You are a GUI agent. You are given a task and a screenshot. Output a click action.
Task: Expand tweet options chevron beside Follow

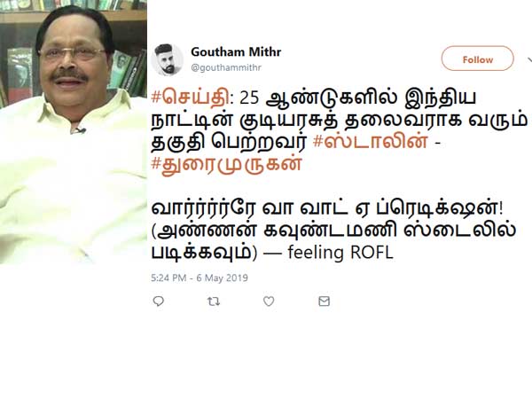529,60
